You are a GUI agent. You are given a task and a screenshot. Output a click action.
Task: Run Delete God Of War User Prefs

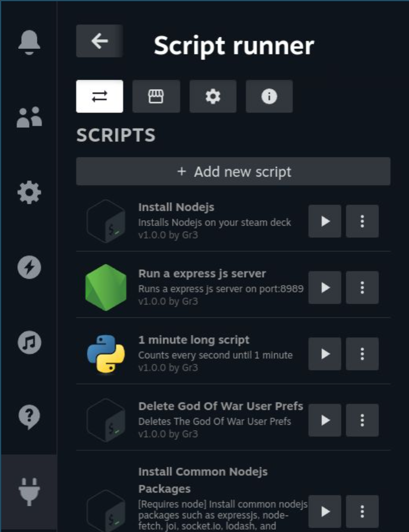point(325,420)
